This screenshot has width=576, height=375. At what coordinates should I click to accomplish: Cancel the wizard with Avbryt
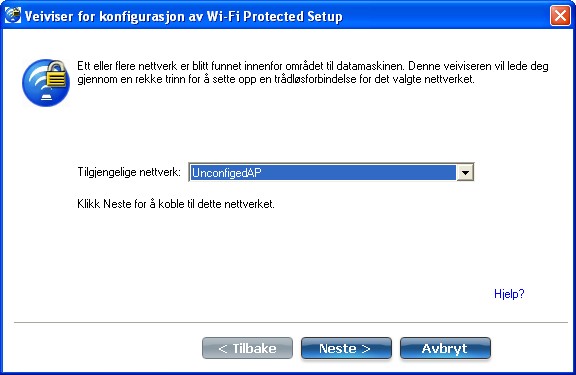tap(445, 348)
